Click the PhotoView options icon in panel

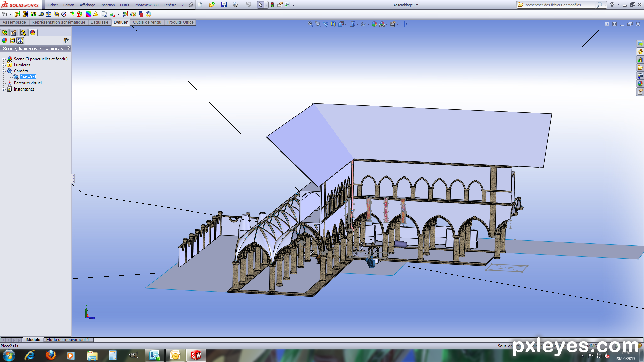coord(66,40)
